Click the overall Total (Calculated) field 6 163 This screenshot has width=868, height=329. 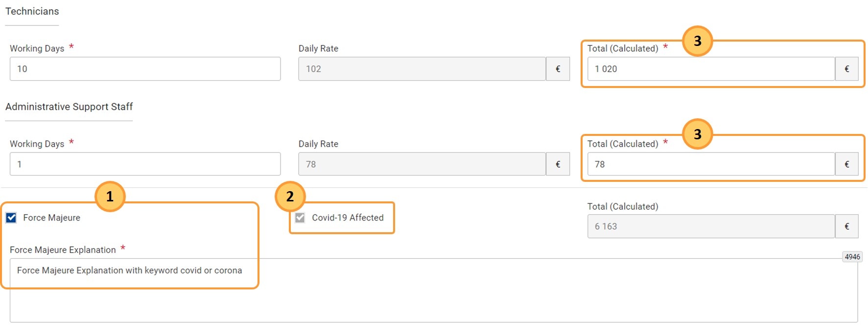[711, 226]
